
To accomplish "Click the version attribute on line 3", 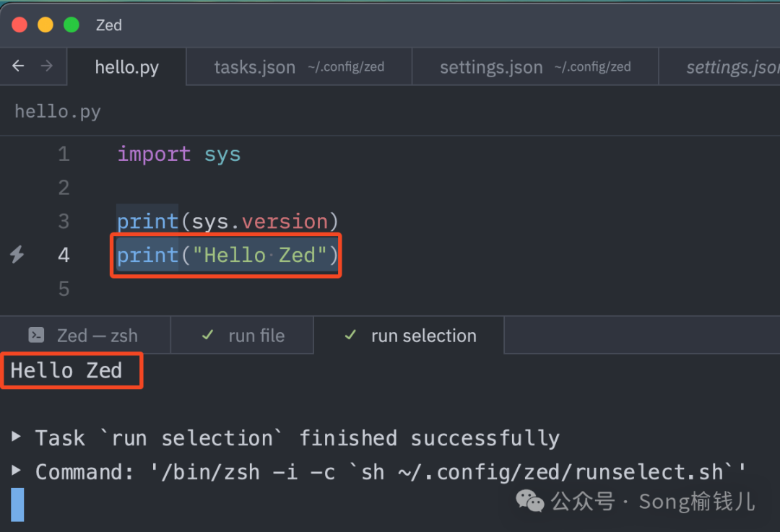I will [285, 222].
